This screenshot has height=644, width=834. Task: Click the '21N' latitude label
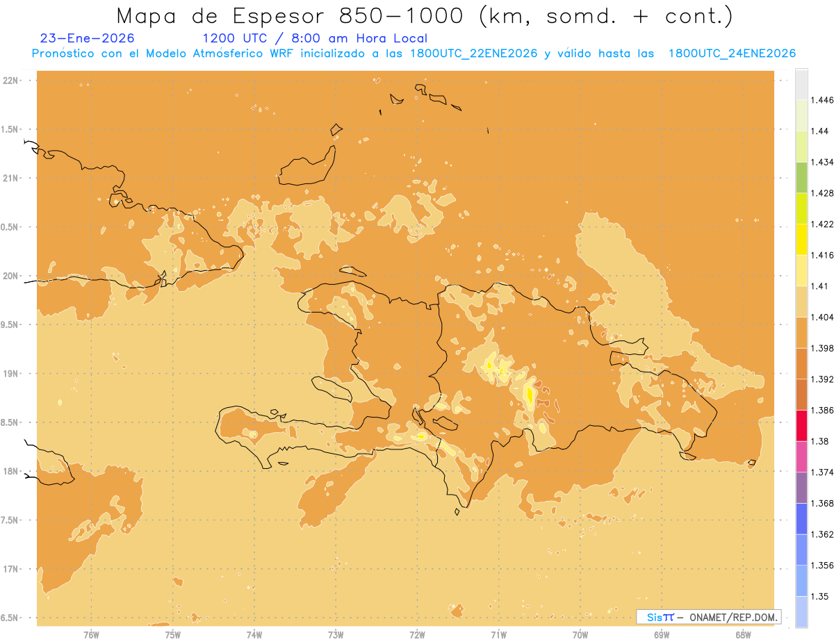[12, 178]
